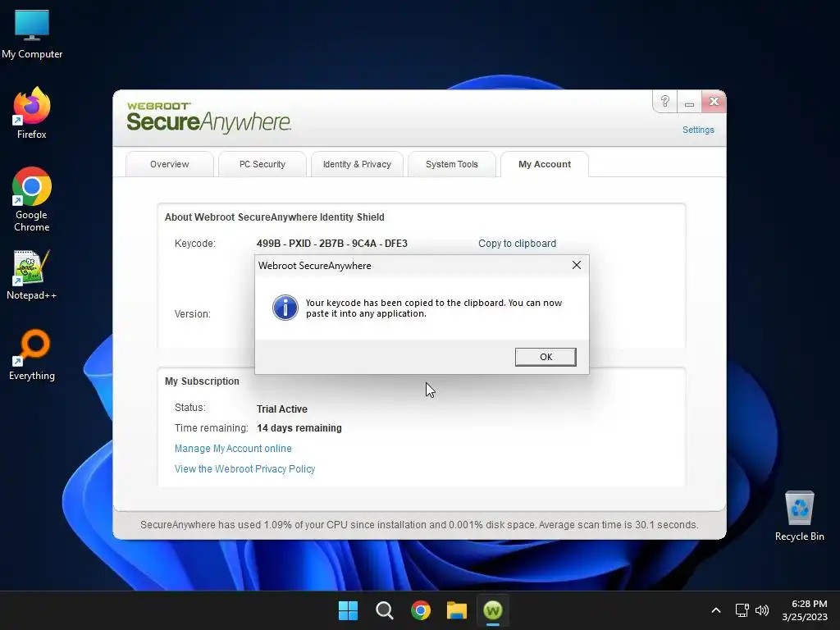The height and width of the screenshot is (630, 840).
Task: Click the 14 days remaining text
Action: click(299, 428)
